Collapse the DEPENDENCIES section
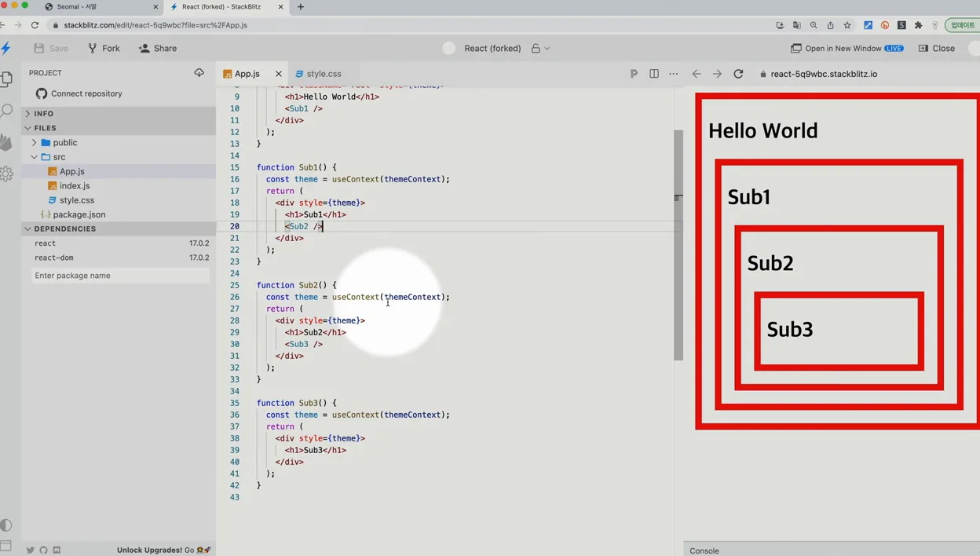980x556 pixels. 118,229
